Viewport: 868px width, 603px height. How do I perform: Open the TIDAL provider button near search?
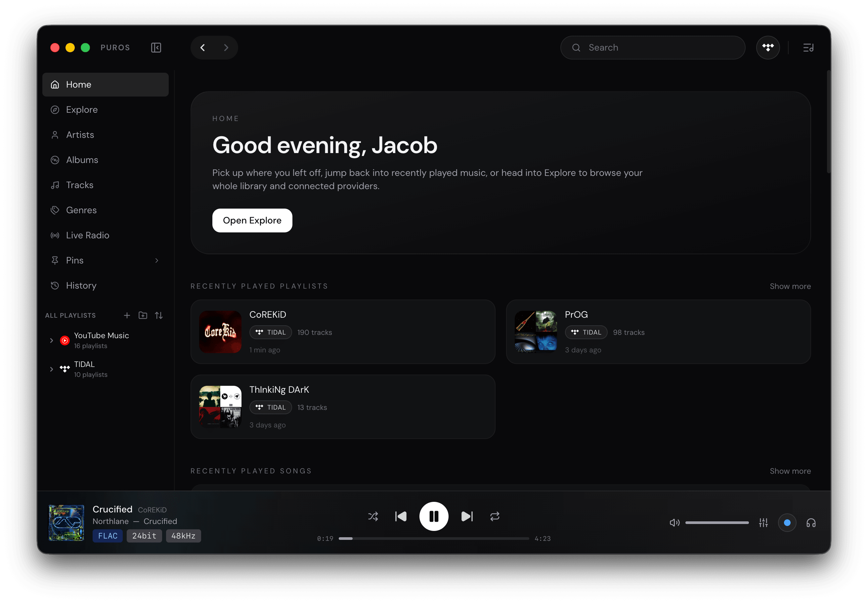(x=768, y=48)
